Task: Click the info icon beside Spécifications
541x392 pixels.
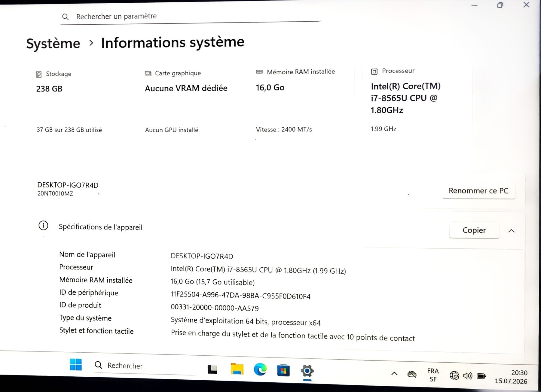Action: (x=43, y=225)
